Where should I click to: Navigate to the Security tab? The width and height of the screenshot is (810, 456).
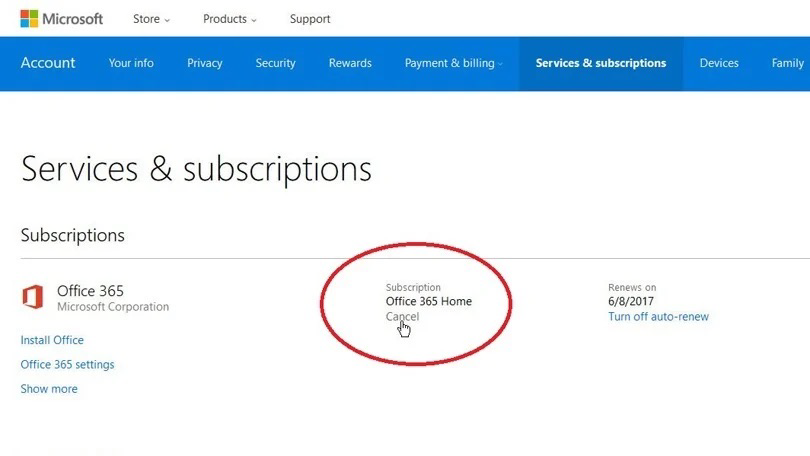pyautogui.click(x=275, y=63)
